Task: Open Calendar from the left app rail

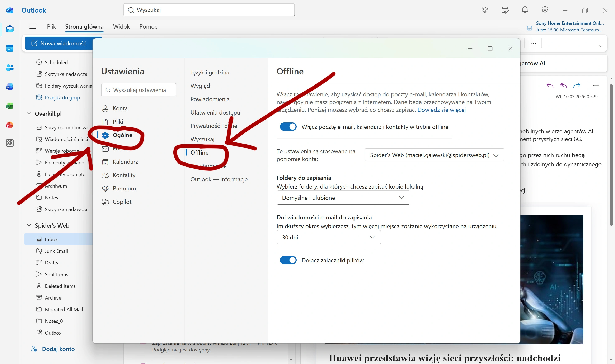Action: (10, 48)
